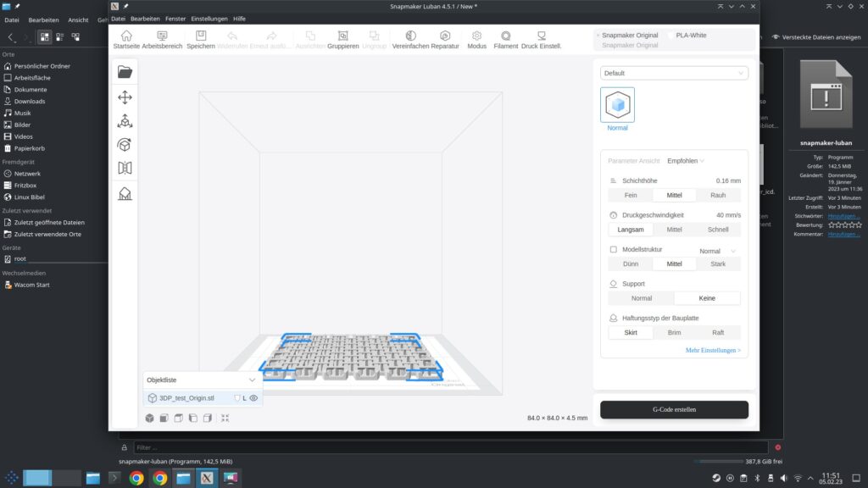Viewport: 868px width, 488px height.
Task: Click the fit-view-to-model icon
Action: coord(225,419)
